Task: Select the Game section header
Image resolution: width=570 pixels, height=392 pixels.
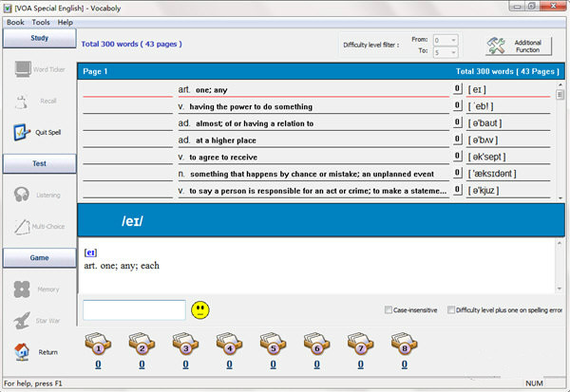Action: (x=40, y=257)
